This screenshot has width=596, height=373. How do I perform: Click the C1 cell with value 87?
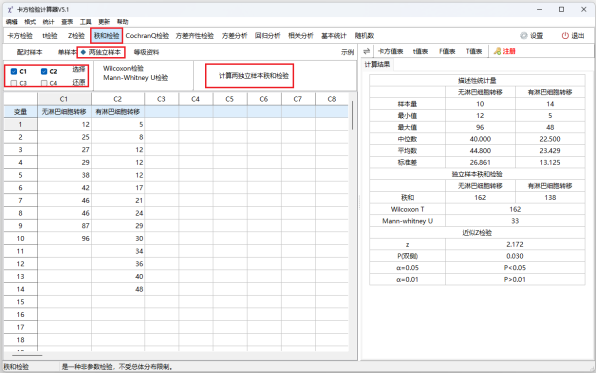click(x=64, y=226)
